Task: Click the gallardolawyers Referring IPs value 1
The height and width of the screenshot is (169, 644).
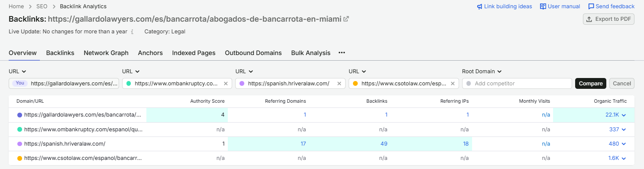Action: pyautogui.click(x=467, y=115)
